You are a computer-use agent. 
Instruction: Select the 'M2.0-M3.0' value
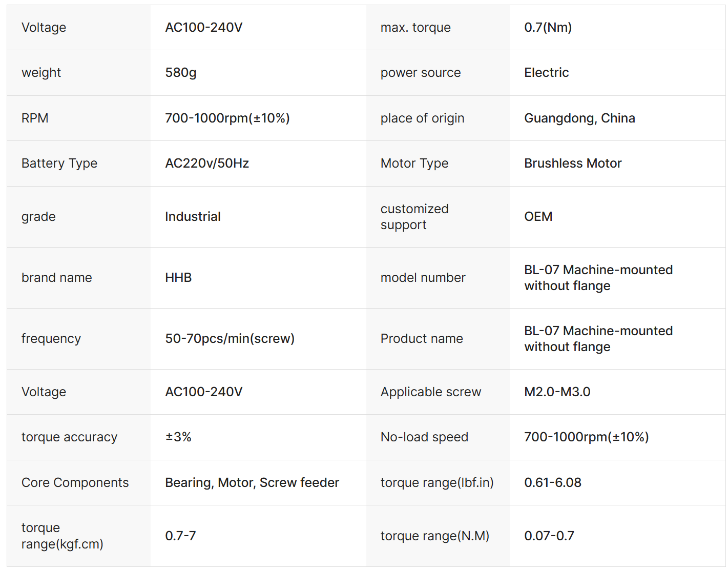557,392
